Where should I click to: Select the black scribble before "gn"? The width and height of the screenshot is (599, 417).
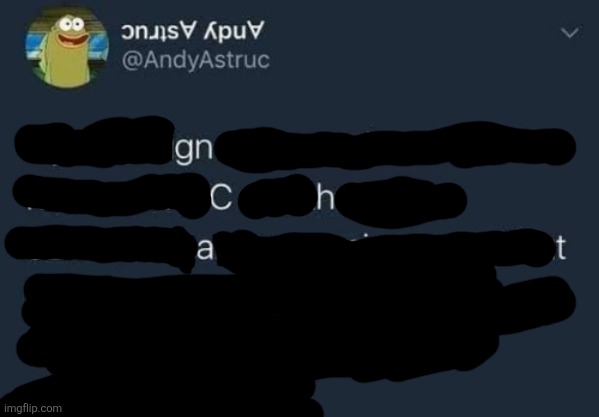(94, 142)
